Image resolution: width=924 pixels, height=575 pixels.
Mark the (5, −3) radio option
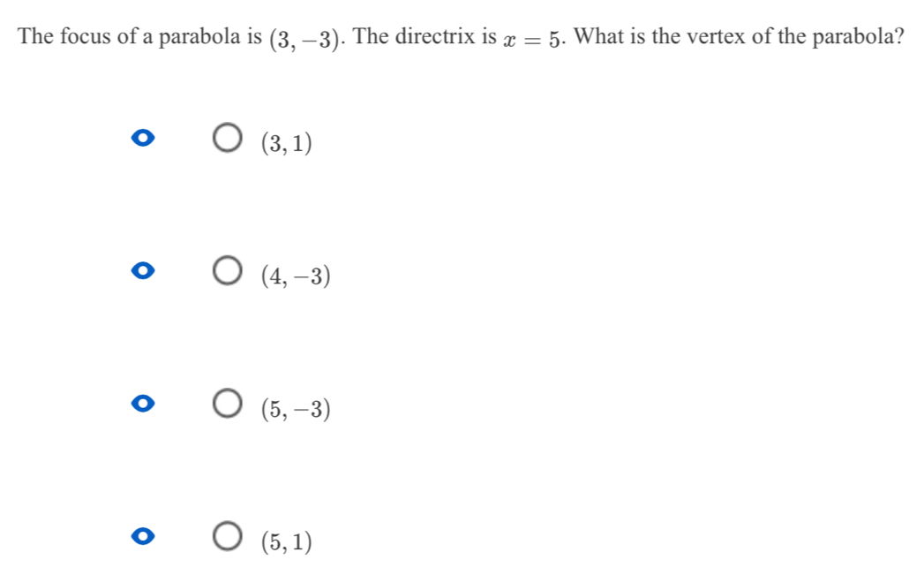[227, 404]
